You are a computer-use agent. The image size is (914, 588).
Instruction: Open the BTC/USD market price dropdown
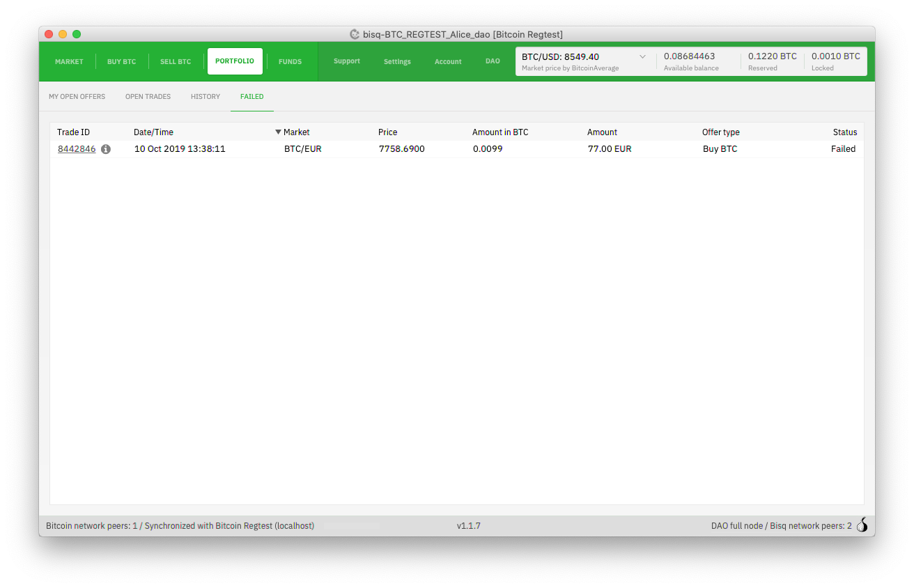click(x=642, y=57)
